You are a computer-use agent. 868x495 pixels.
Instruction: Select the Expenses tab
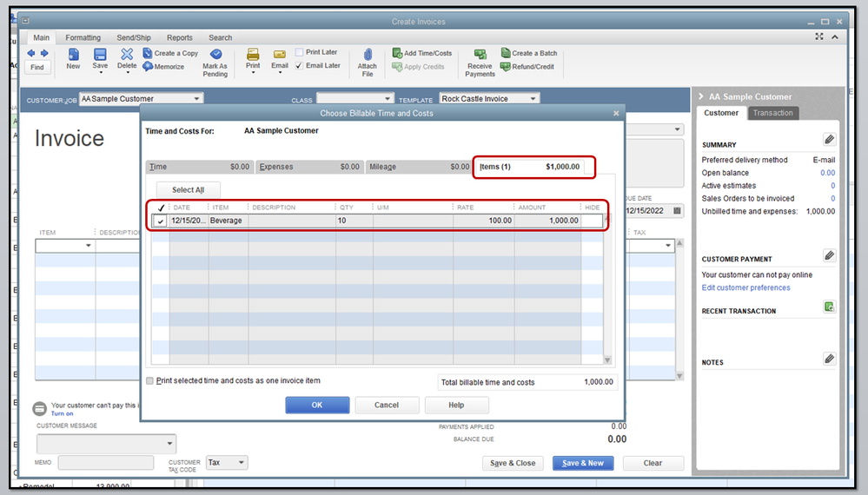[x=309, y=167]
